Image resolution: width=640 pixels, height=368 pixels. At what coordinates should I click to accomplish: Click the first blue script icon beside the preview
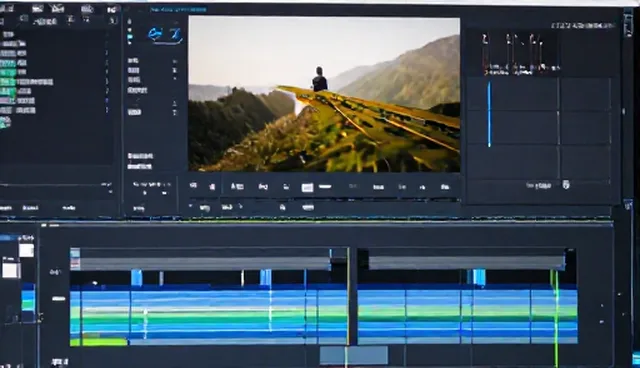pos(155,34)
